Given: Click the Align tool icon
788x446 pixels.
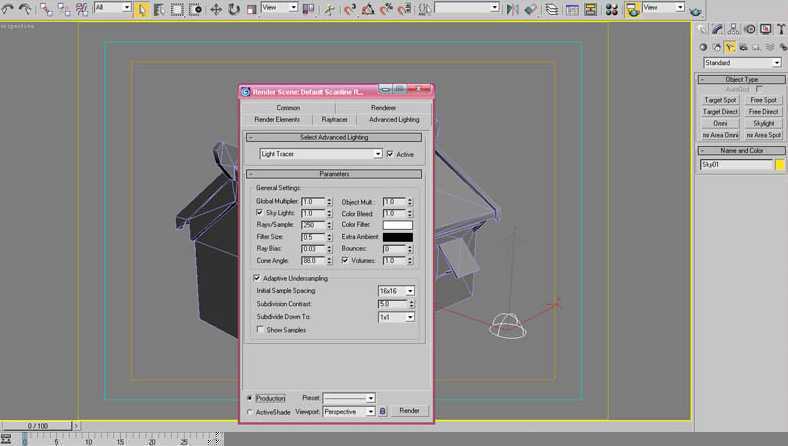Looking at the screenshot, I should 530,9.
